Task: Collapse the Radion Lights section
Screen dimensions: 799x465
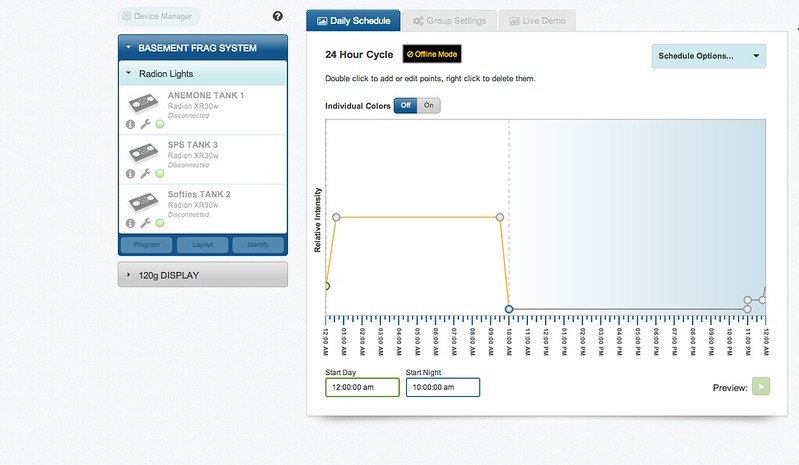Action: [x=203, y=74]
